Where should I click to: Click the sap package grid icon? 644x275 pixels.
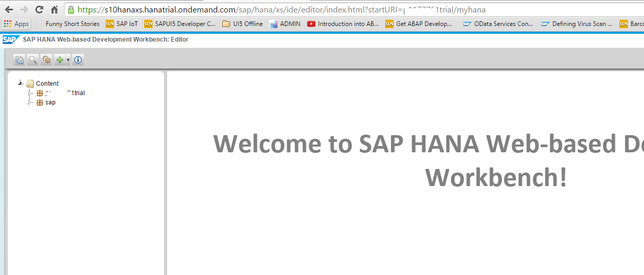(x=40, y=103)
